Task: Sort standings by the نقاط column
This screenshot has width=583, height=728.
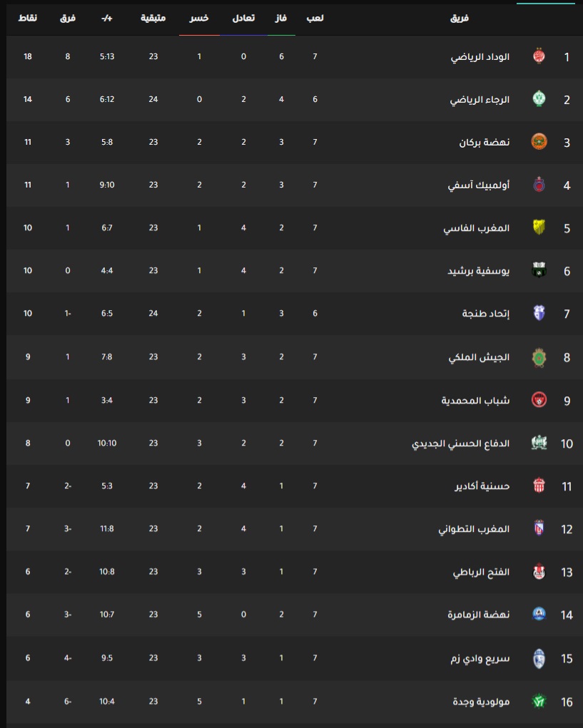Action: point(28,18)
